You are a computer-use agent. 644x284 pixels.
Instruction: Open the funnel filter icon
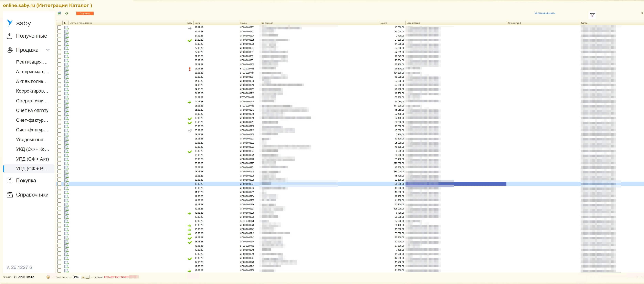coord(592,15)
